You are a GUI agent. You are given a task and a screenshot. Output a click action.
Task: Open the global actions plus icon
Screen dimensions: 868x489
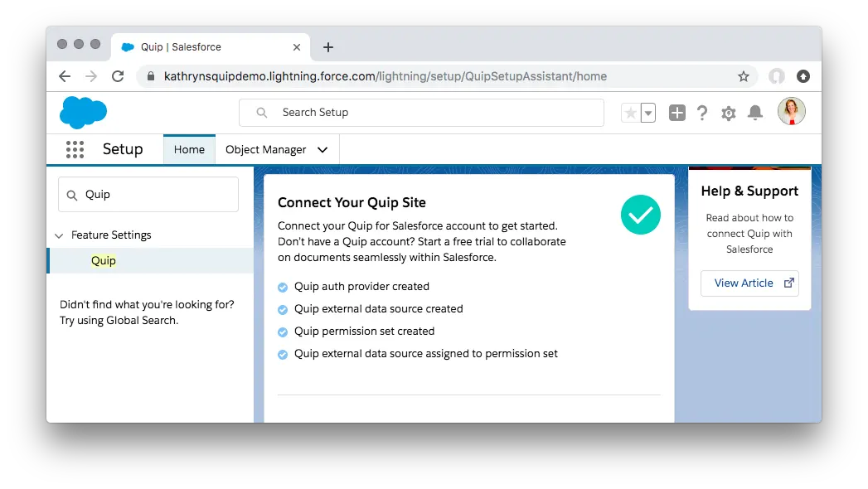coord(677,113)
